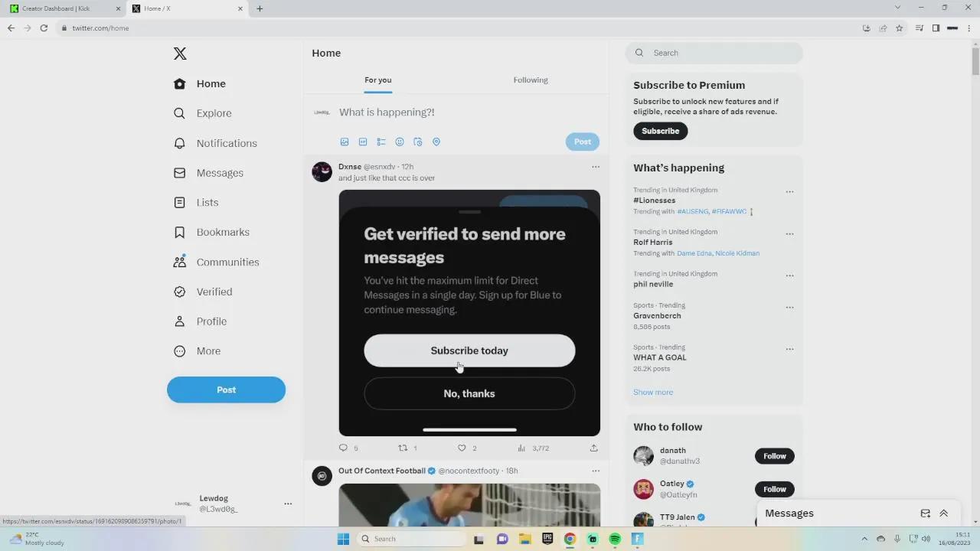This screenshot has width=980, height=551.
Task: Schedule the post with calendar icon
Action: pos(418,142)
